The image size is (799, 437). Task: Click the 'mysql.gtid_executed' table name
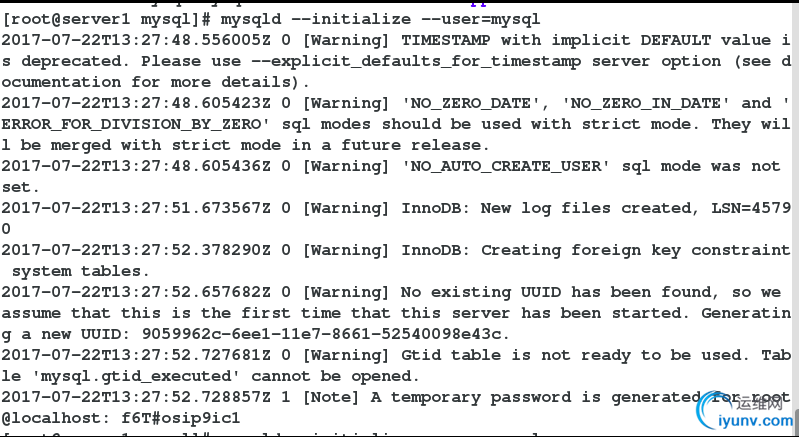136,376
